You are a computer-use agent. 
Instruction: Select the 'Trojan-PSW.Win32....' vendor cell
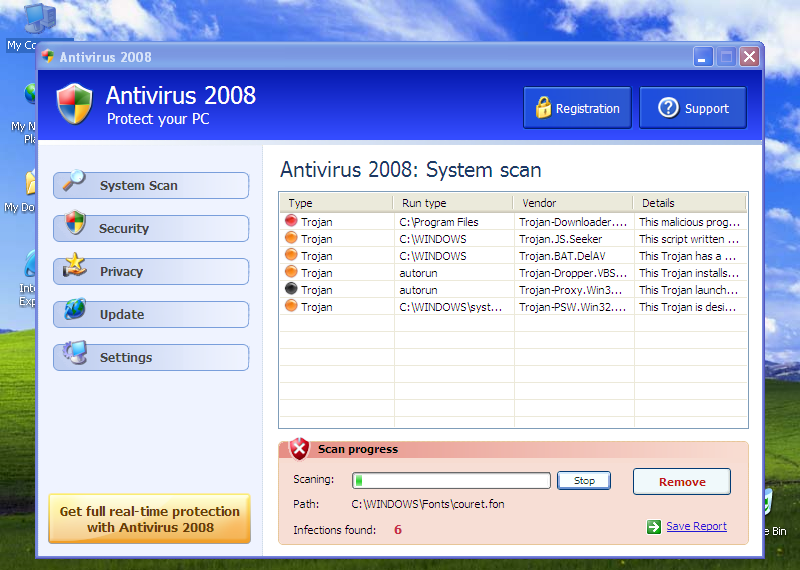pos(572,307)
